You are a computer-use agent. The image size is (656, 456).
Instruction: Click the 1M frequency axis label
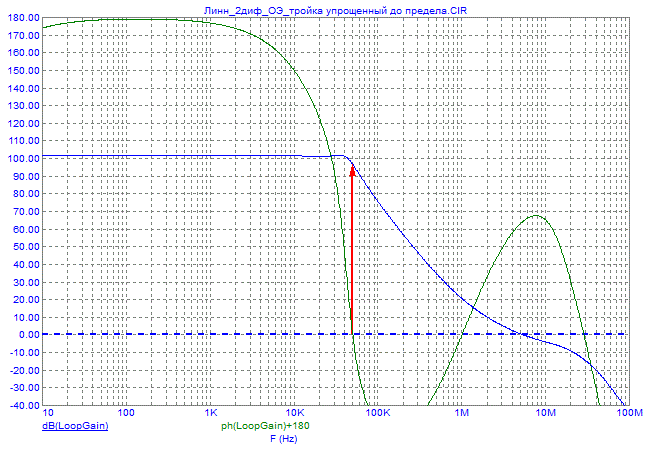coord(461,413)
